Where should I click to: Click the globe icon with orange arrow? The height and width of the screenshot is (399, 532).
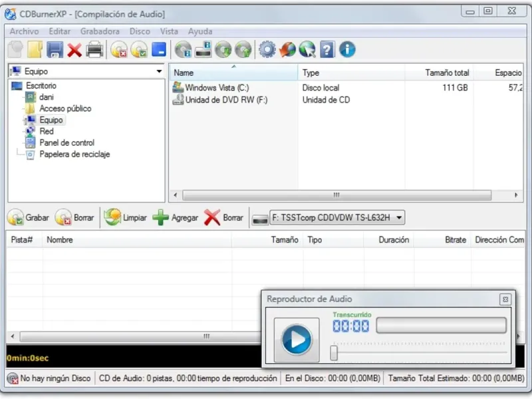click(x=287, y=49)
